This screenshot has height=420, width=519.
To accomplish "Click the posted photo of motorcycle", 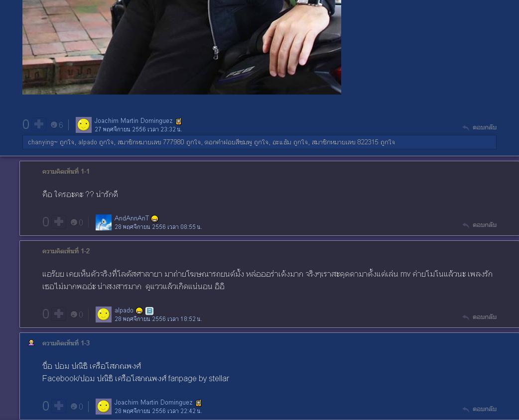I will click(182, 47).
